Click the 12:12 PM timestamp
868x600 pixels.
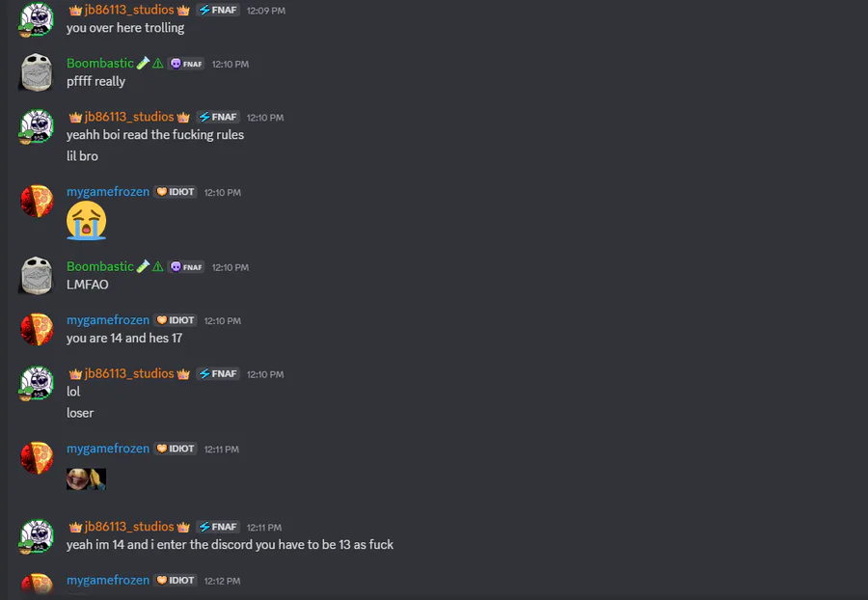pos(222,581)
